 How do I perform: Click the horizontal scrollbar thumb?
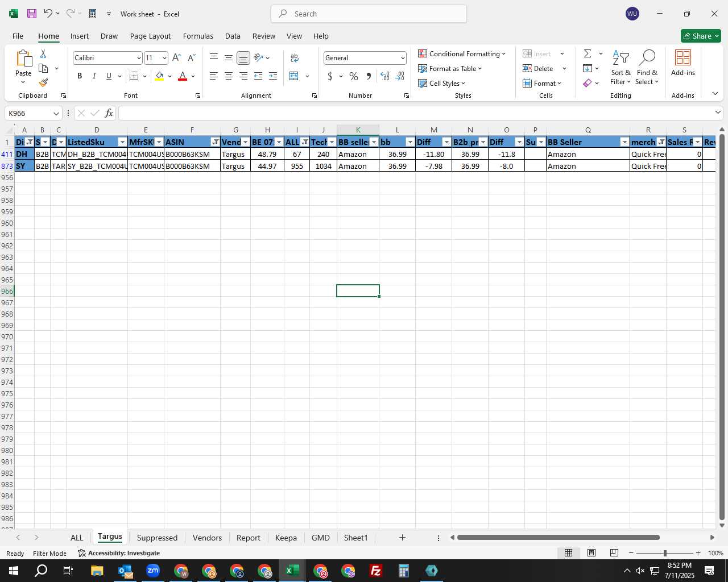558,537
